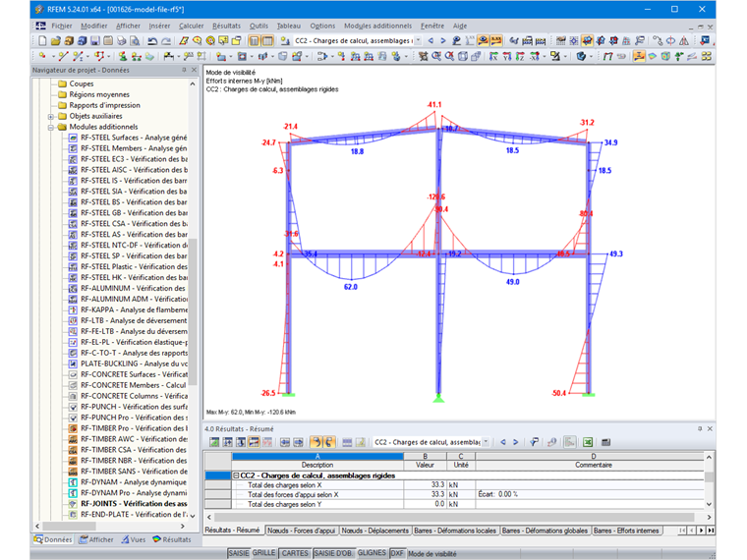Click the view in X direction icon
Image resolution: width=747 pixels, height=560 pixels.
point(493,56)
